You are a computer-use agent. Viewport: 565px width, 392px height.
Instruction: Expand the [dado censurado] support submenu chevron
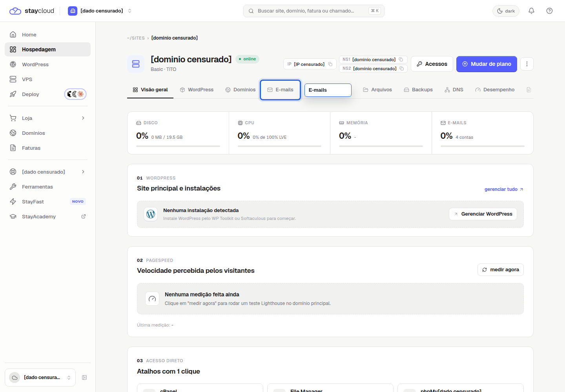pyautogui.click(x=83, y=172)
